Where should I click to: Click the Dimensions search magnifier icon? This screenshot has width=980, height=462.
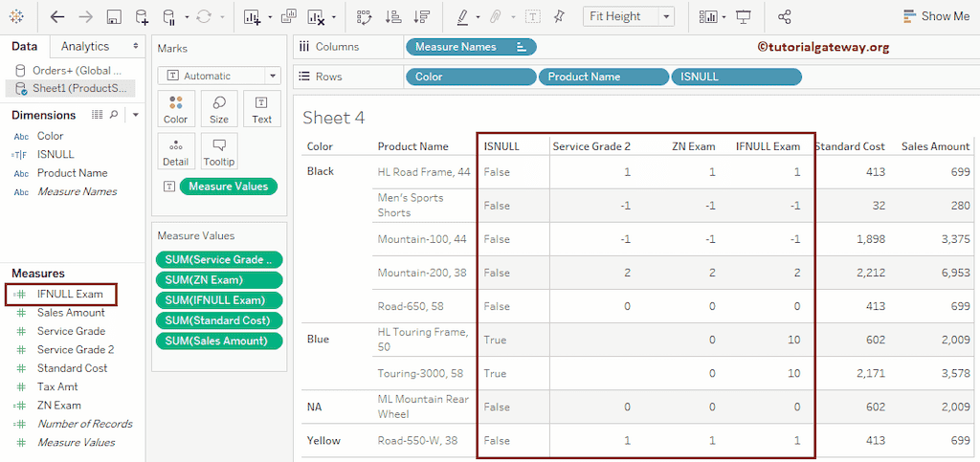pos(114,115)
